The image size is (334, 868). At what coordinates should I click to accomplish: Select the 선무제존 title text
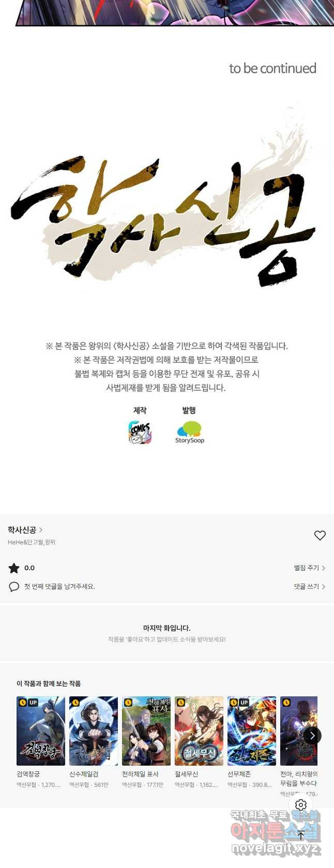click(x=239, y=774)
